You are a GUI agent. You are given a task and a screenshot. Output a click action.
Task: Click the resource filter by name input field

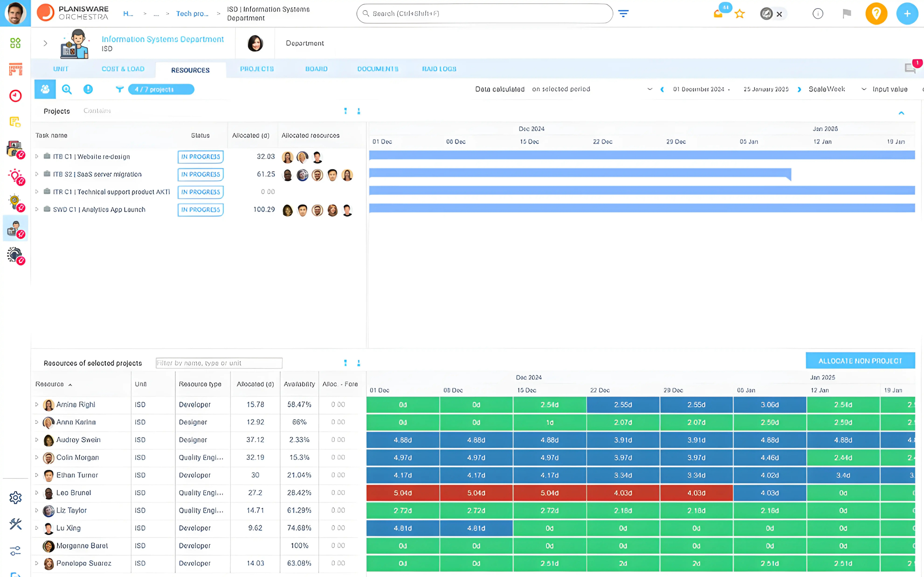pos(219,363)
